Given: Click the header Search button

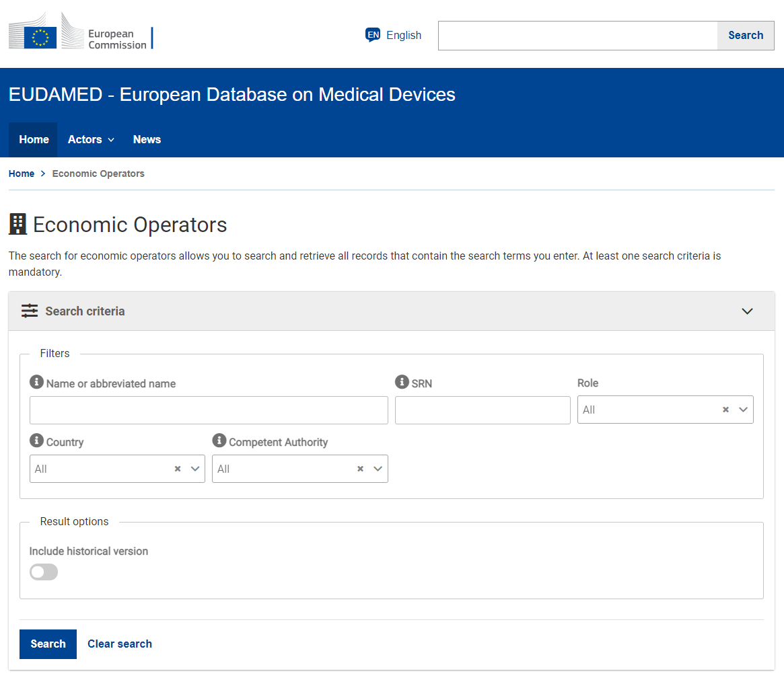Looking at the screenshot, I should 746,36.
